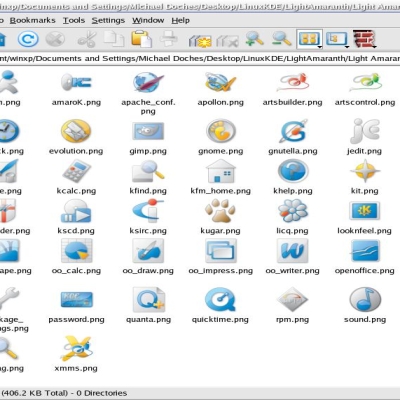Select the kugar.png paw icon
Screen dimensions: 400x400
[x=220, y=211]
